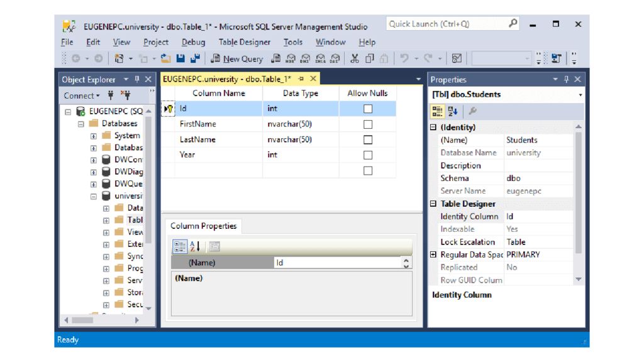
Task: Collapse the Table Designer property group
Action: 433,204
